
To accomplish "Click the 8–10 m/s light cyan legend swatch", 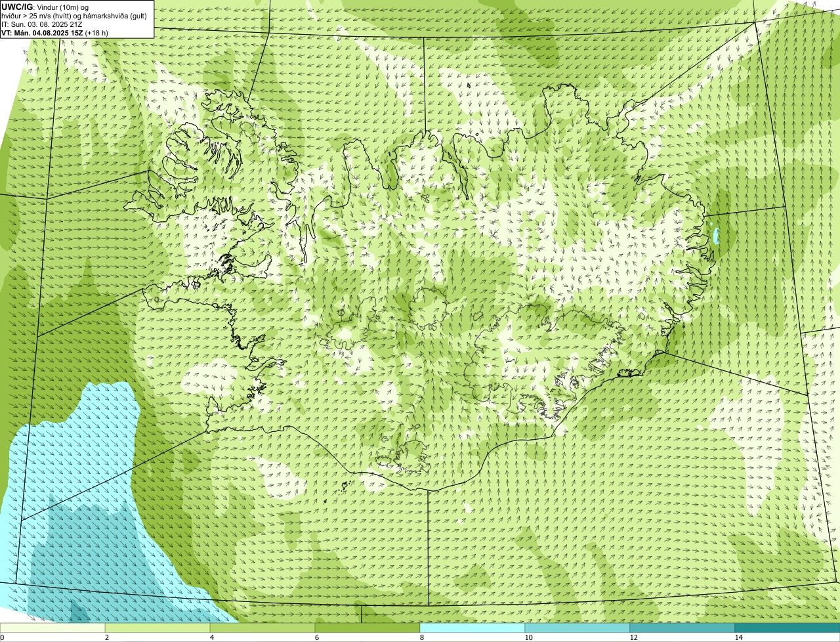I will click(x=472, y=628).
